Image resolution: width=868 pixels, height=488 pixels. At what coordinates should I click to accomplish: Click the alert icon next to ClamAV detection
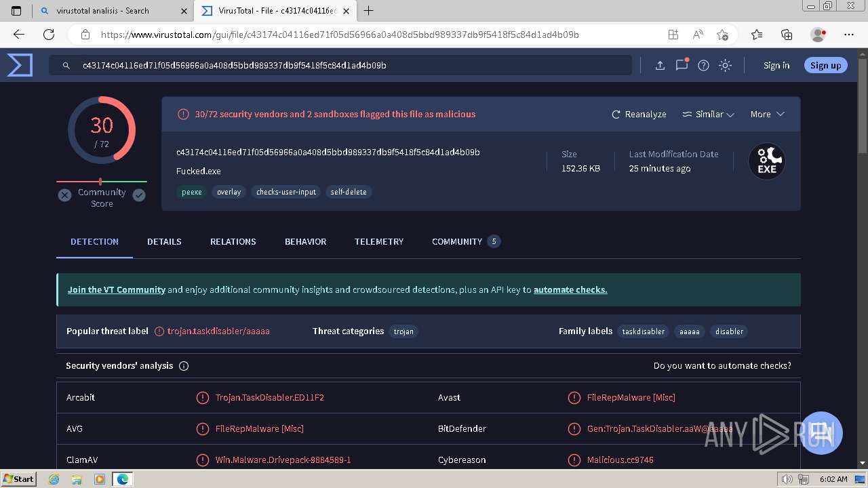(x=202, y=460)
